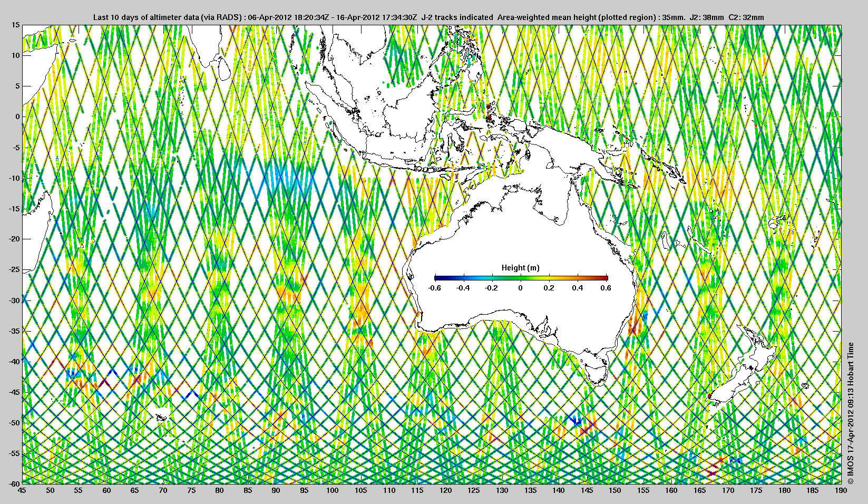Screen dimensions: 868x504
Task: Click longitude label 120 on the bottom axis
Action: pos(445,490)
